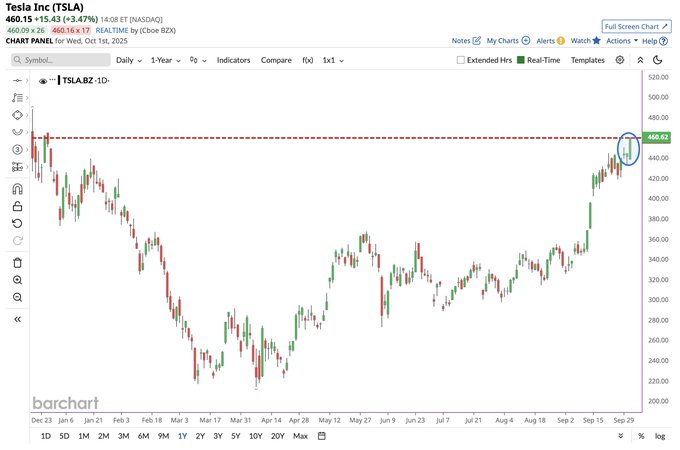
Task: Toggle the lock drawings icon
Action: click(x=17, y=206)
